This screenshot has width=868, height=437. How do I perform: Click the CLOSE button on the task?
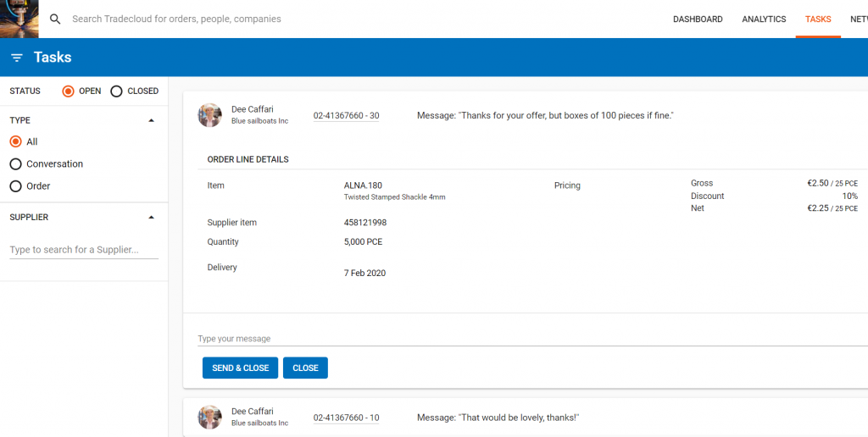coord(305,368)
